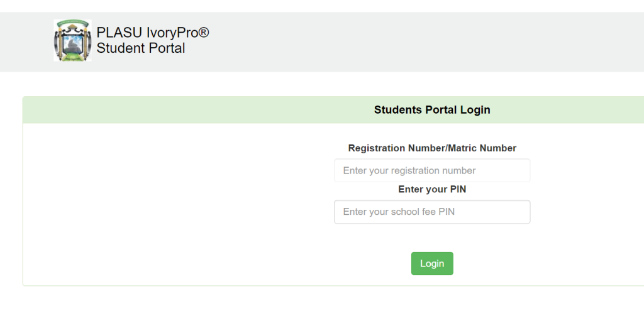Viewport: 644px width, 321px height.
Task: Click blank white area inside the login panel
Action: [x=164, y=205]
